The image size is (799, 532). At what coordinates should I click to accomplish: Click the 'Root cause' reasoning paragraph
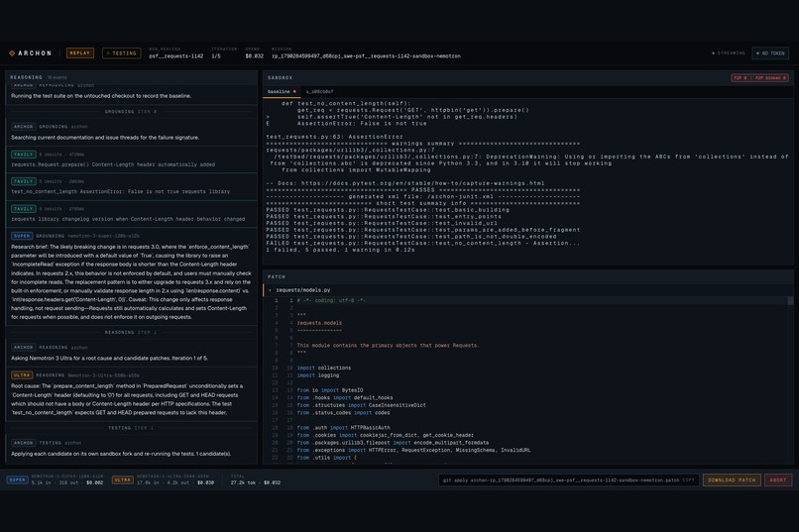click(x=128, y=399)
